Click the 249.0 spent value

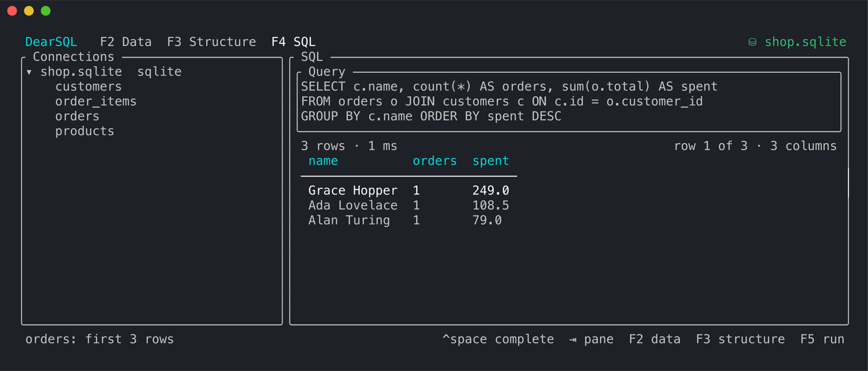pyautogui.click(x=490, y=191)
